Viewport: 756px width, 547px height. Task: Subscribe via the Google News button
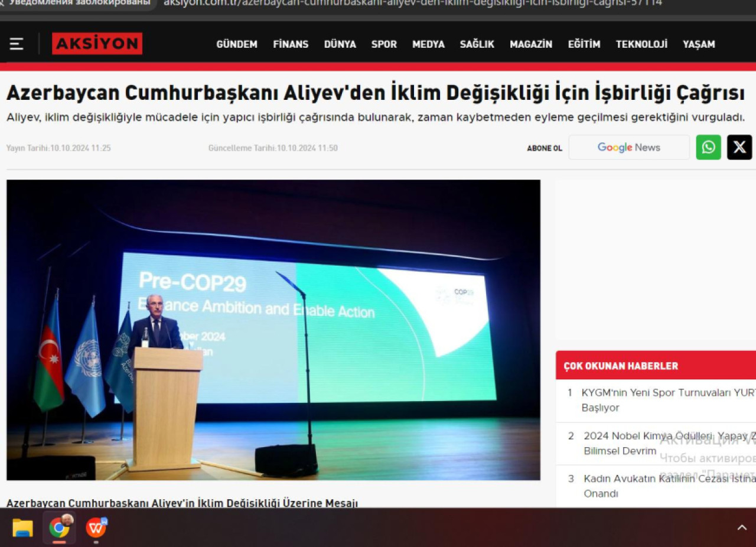pyautogui.click(x=629, y=147)
